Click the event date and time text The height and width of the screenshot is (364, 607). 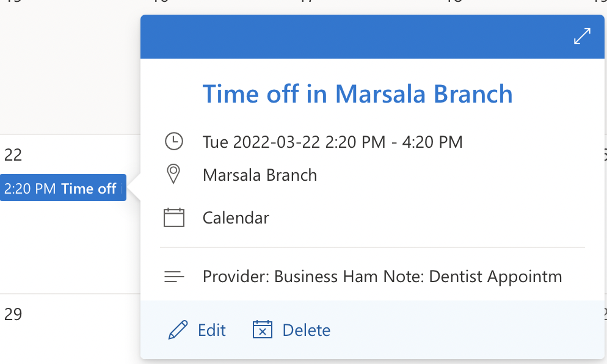[333, 142]
